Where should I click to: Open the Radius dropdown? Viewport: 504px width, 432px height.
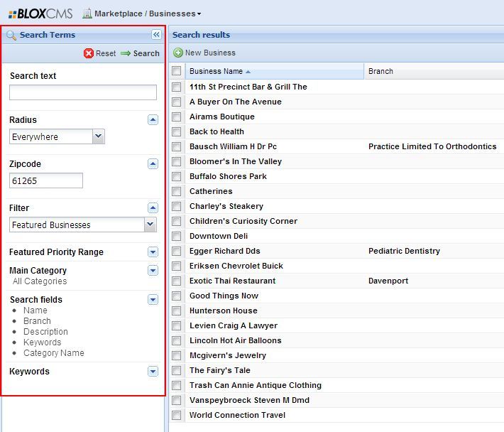(98, 136)
